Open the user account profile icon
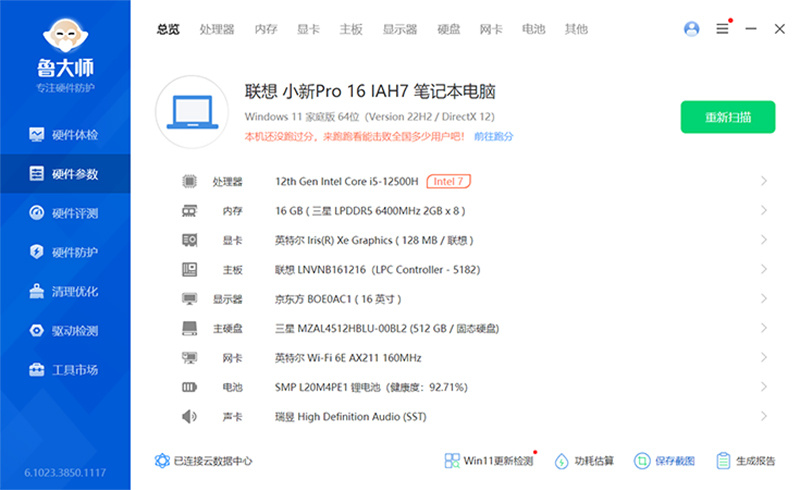This screenshot has width=800, height=490. pyautogui.click(x=691, y=29)
